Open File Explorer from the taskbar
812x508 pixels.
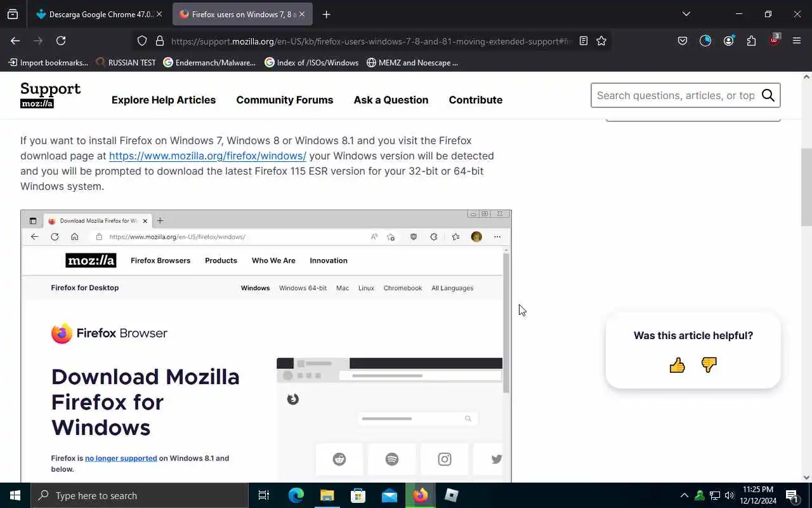327,495
